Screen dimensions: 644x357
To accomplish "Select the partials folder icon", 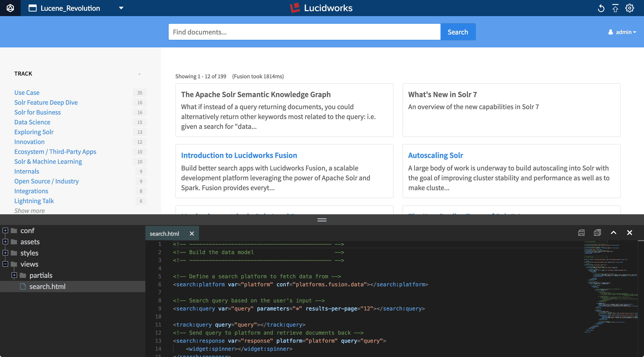I will (x=23, y=275).
